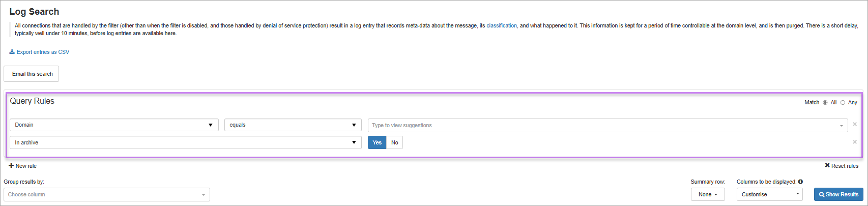Open the Domain field dropdown
The image size is (868, 206).
[114, 125]
